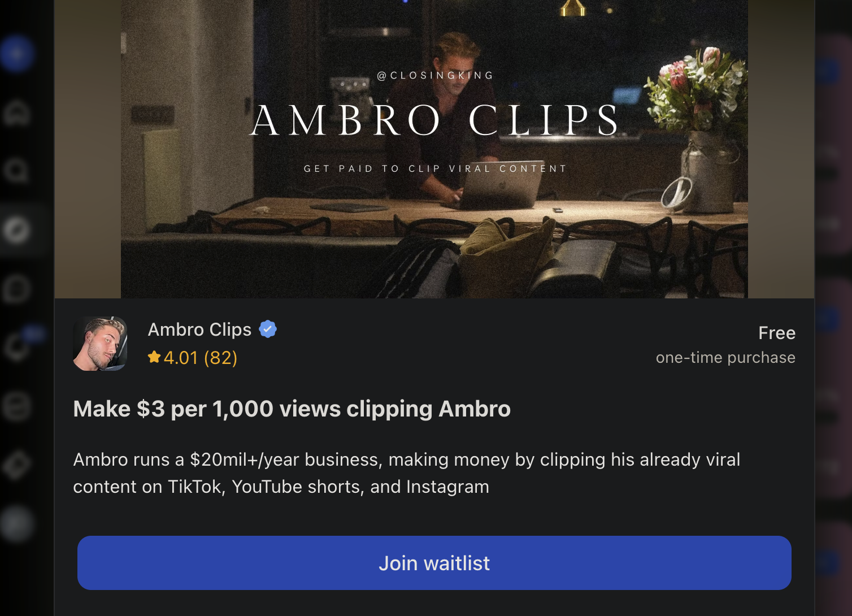Click the headline 'Make $3 per 1,000 views'
Viewport: 852px width, 616px height.
(x=292, y=409)
